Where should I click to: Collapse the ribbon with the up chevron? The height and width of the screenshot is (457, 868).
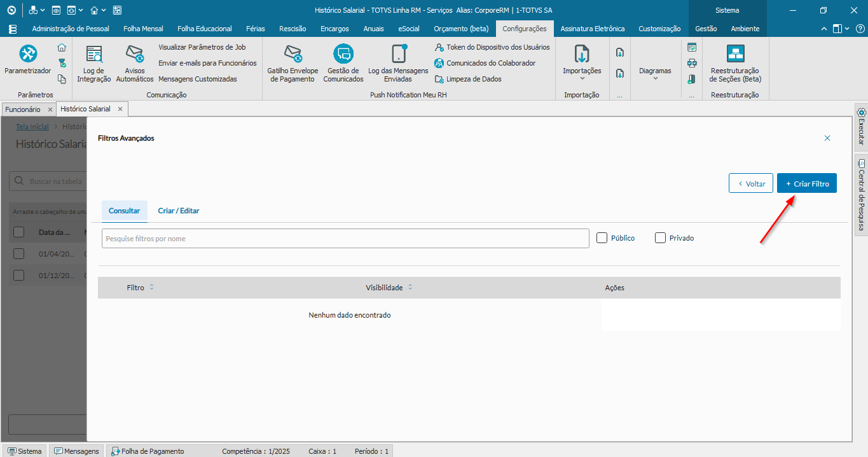[x=824, y=29]
